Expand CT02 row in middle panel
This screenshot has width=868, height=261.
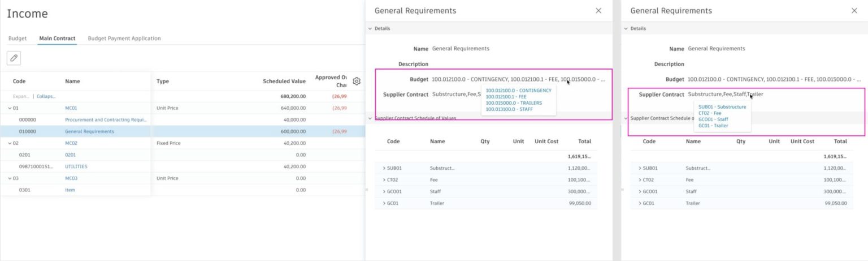[384, 179]
